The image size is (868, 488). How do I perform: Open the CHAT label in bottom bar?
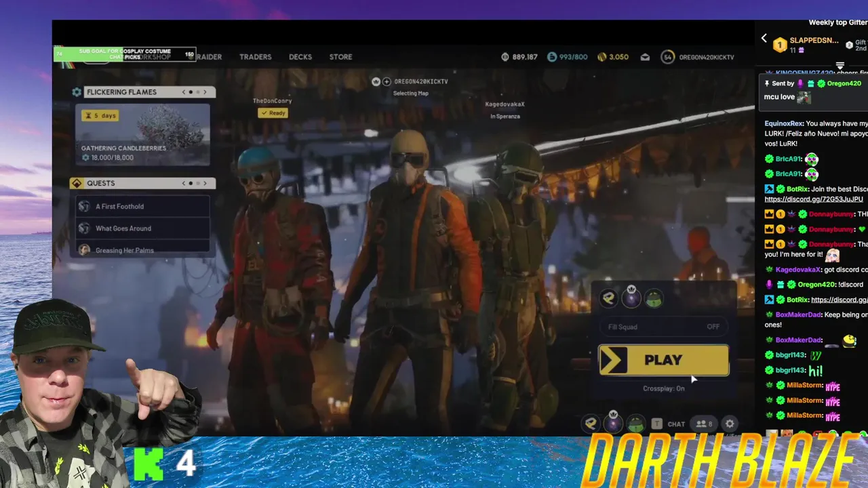tap(676, 424)
